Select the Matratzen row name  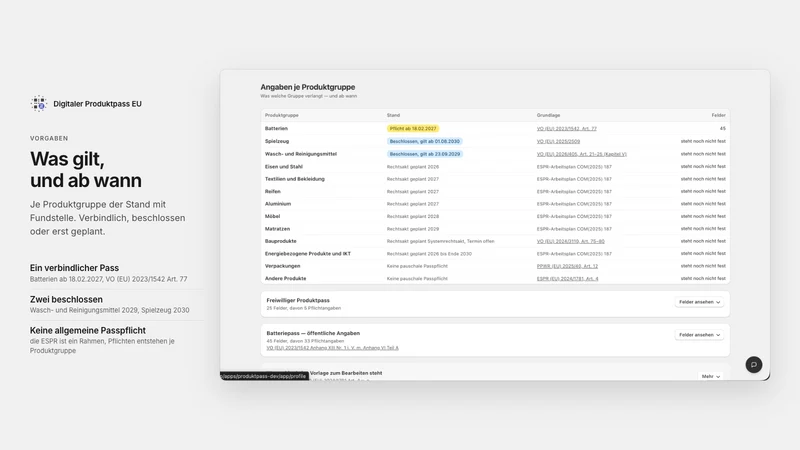click(277, 229)
